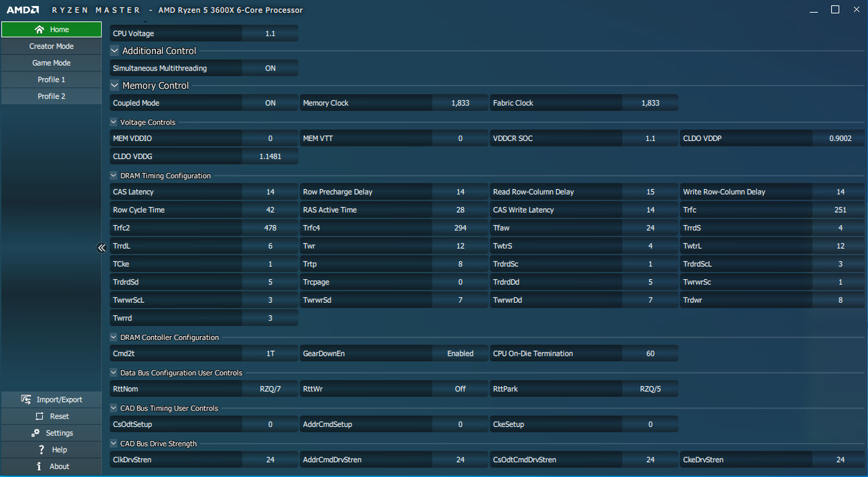Click Tfaw value 24

coord(650,228)
